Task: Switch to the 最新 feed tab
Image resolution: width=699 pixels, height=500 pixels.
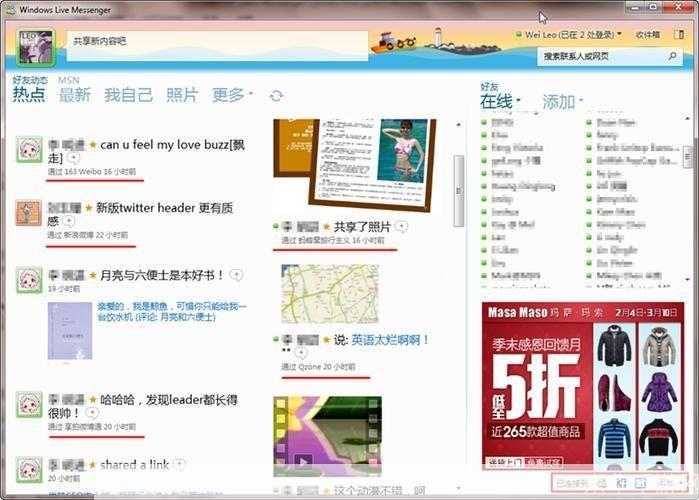Action: pos(74,95)
